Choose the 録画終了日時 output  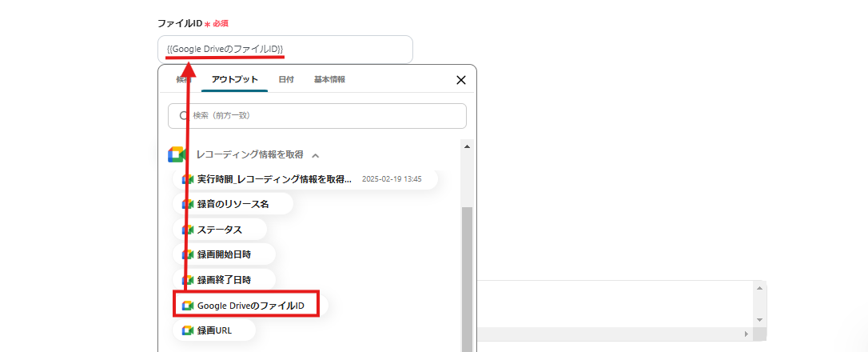click(x=224, y=279)
